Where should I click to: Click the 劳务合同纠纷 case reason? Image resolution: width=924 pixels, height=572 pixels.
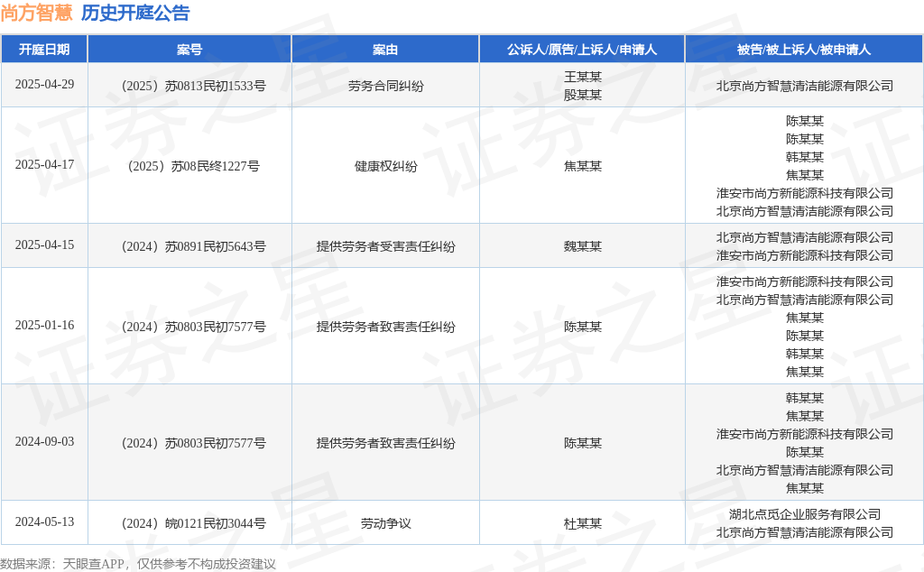pos(385,86)
